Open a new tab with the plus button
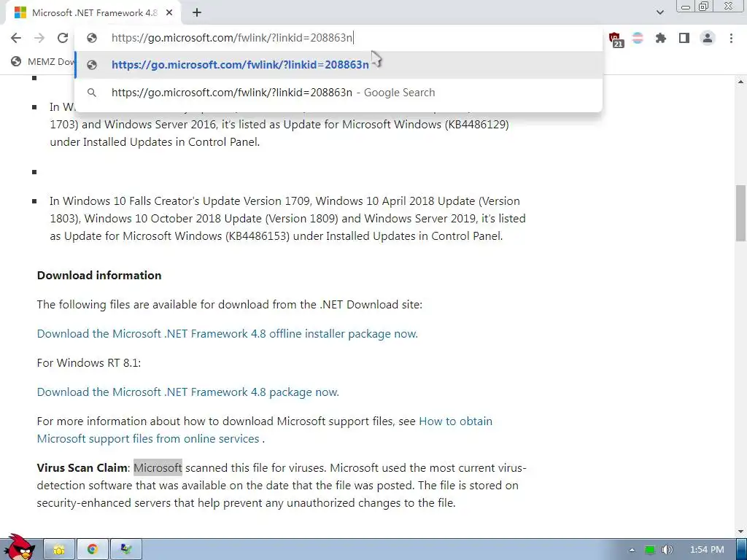Screen dimensions: 747x560 (x=197, y=13)
